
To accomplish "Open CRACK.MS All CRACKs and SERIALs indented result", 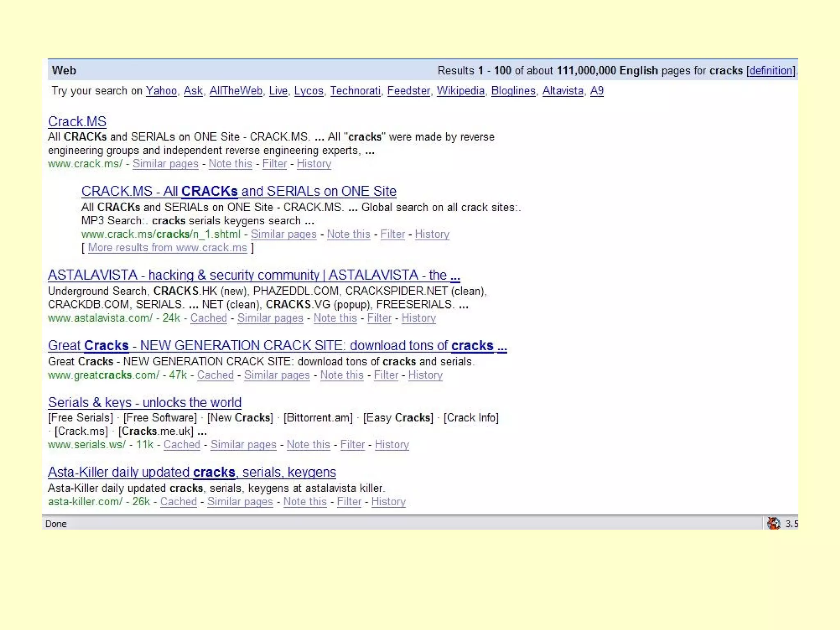I will point(239,191).
